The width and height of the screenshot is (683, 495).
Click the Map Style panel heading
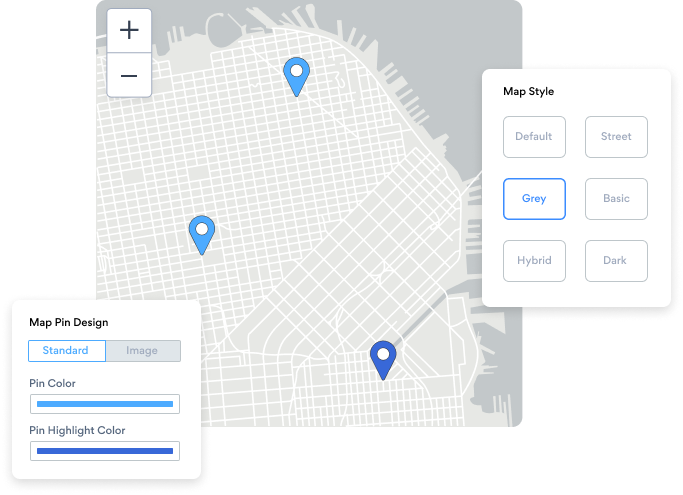click(x=528, y=92)
